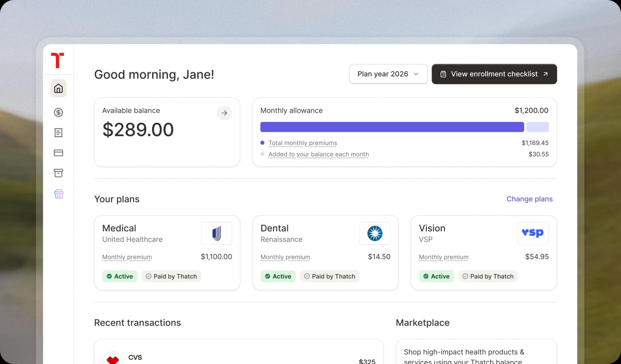Click Monthly premium label on Medical card

(x=127, y=257)
